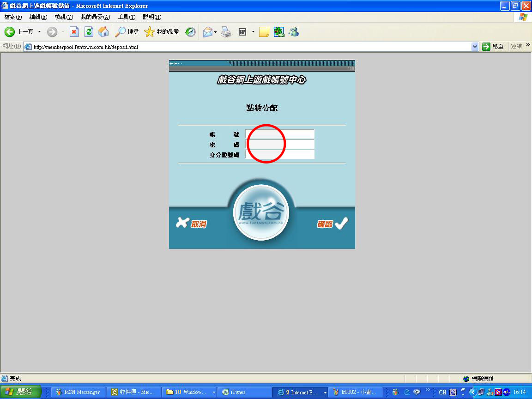Print the page with printer icon
Viewport: 532px width, 399px height.
226,32
